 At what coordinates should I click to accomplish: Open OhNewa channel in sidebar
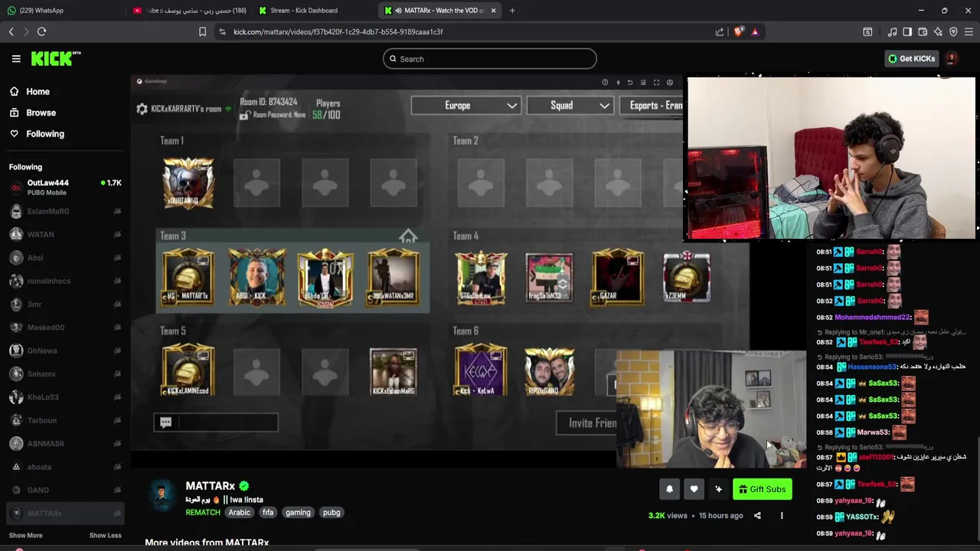[64, 350]
